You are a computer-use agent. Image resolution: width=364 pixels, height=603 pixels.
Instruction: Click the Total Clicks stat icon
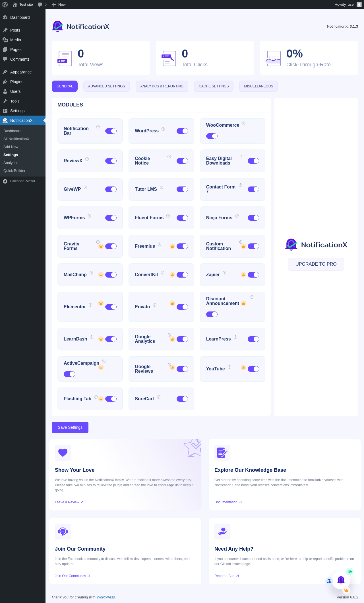(169, 58)
